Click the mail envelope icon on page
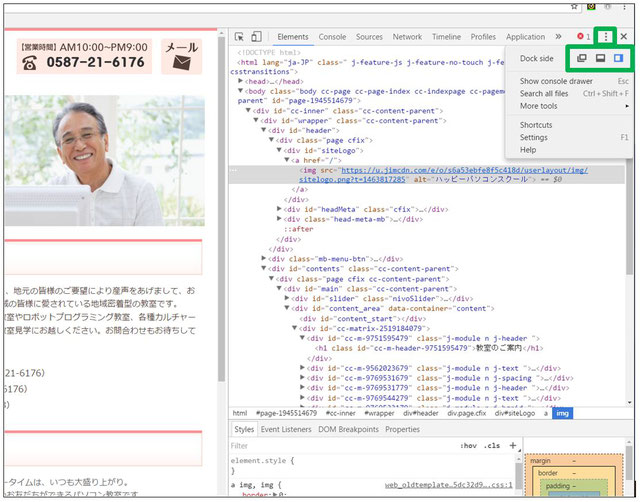This screenshot has height=502, width=640. click(181, 62)
